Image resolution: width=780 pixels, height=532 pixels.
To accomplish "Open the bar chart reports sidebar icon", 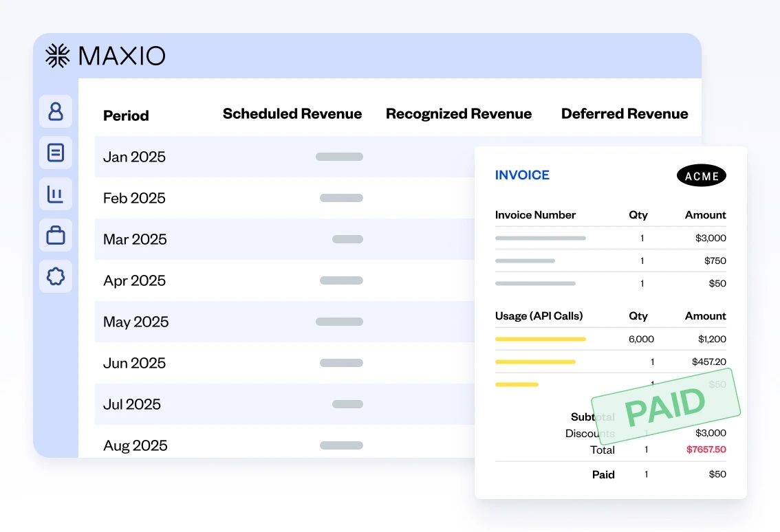I will click(56, 195).
